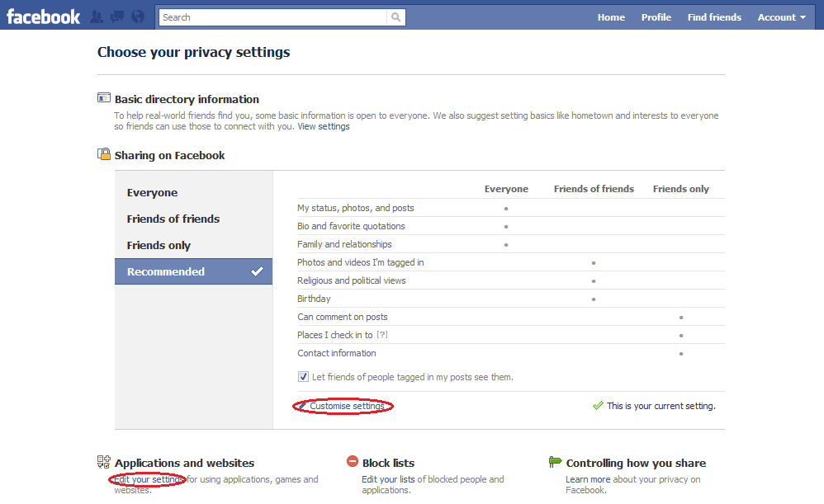Click the Can comment on posts label
This screenshot has height=504, width=824.
[x=342, y=317]
